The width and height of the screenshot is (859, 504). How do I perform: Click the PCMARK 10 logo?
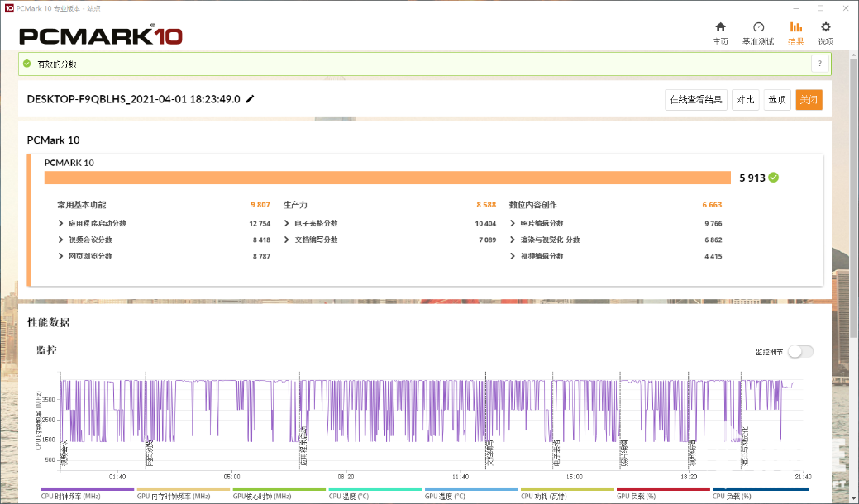pos(101,36)
